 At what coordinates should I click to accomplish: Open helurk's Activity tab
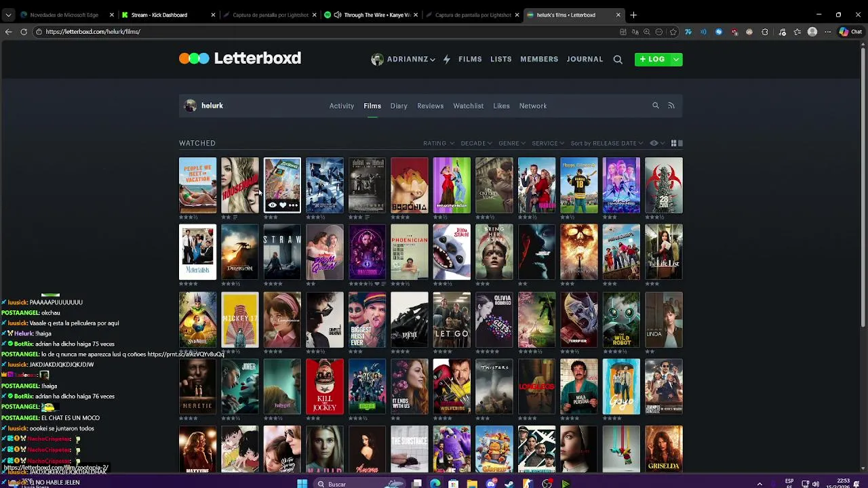[342, 106]
